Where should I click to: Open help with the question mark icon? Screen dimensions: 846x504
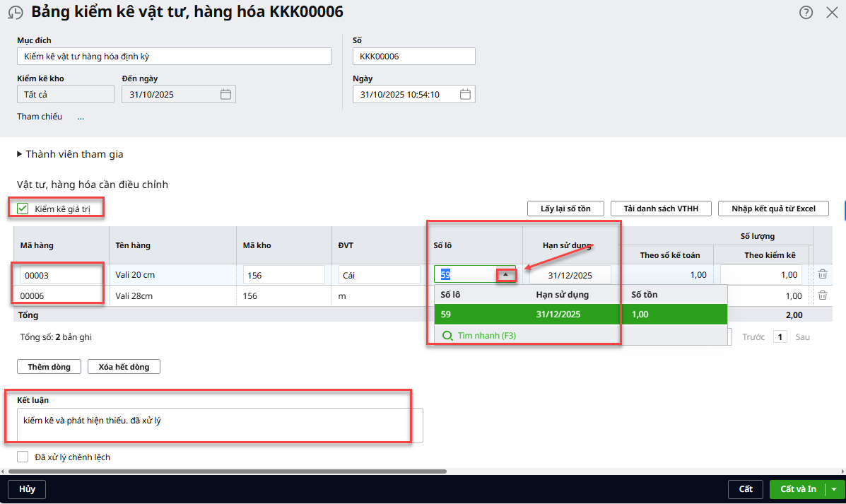click(806, 13)
